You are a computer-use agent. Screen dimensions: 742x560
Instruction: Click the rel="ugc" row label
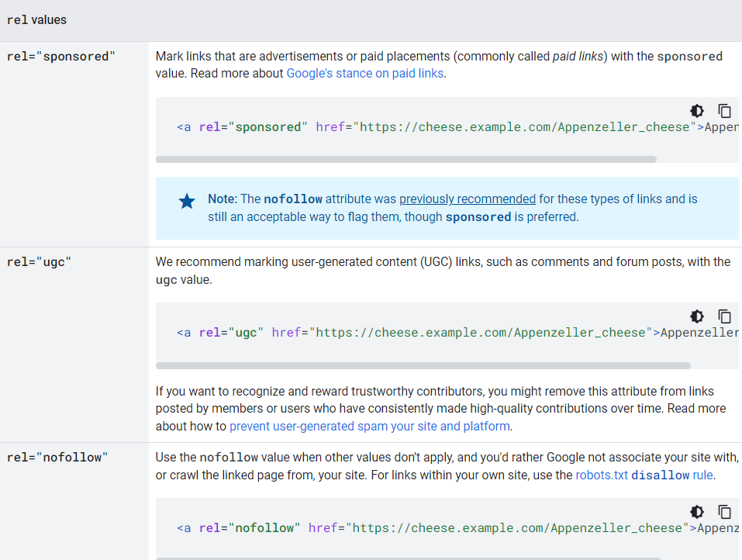(x=39, y=262)
